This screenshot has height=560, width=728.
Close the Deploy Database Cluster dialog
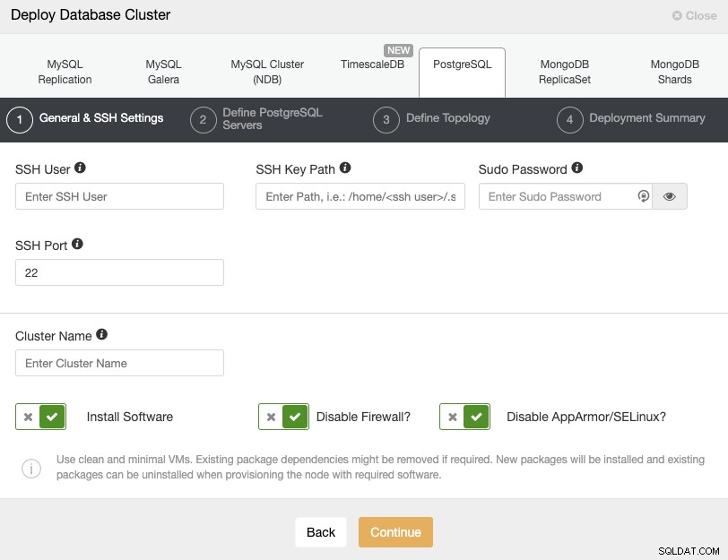pyautogui.click(x=694, y=16)
